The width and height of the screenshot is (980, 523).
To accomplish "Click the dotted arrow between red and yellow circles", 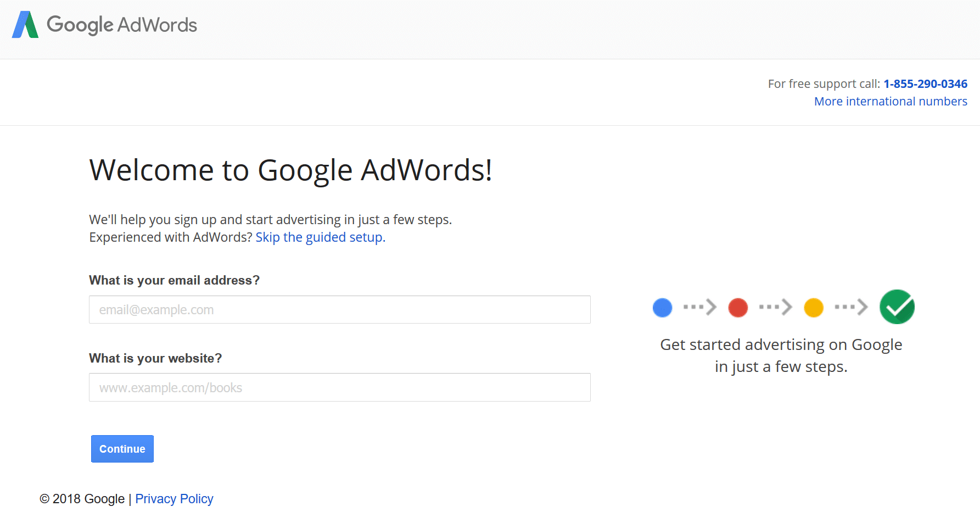I will click(775, 308).
